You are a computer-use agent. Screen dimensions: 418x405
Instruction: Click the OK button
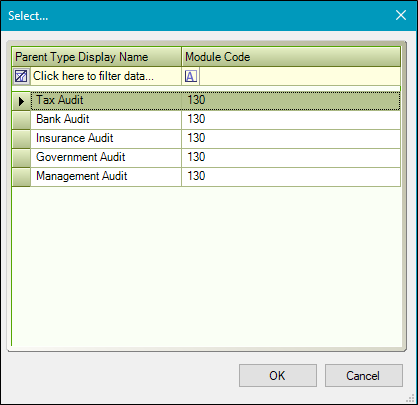tap(278, 376)
